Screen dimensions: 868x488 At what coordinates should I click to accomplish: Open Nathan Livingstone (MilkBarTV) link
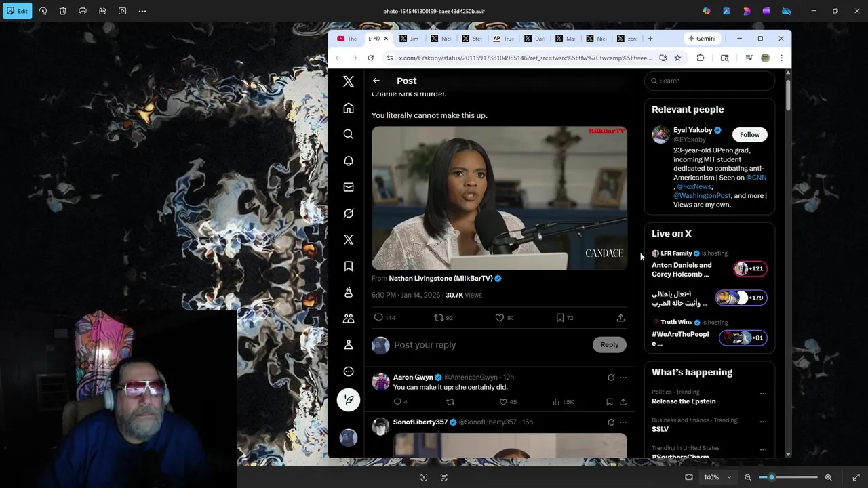(441, 278)
